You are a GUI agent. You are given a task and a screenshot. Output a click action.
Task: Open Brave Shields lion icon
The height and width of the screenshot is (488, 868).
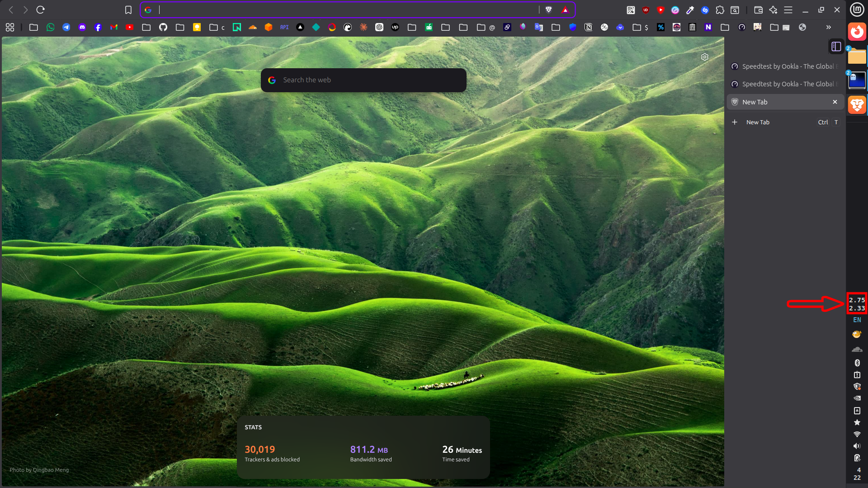pyautogui.click(x=548, y=9)
